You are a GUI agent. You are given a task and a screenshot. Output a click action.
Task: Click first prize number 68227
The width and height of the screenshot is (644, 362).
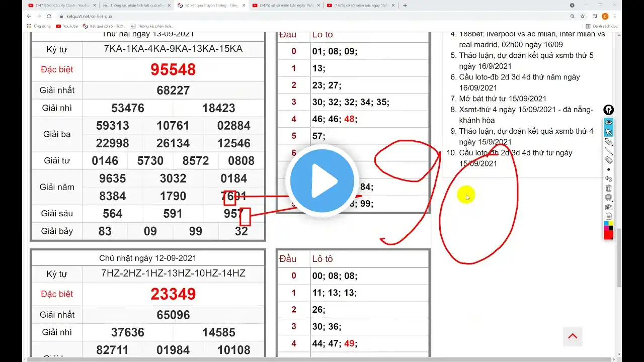click(173, 90)
